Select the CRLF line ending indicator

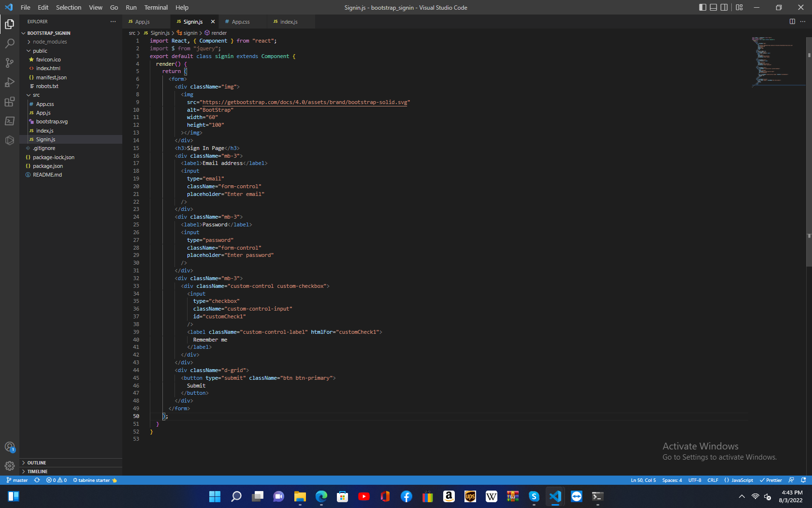coord(712,480)
